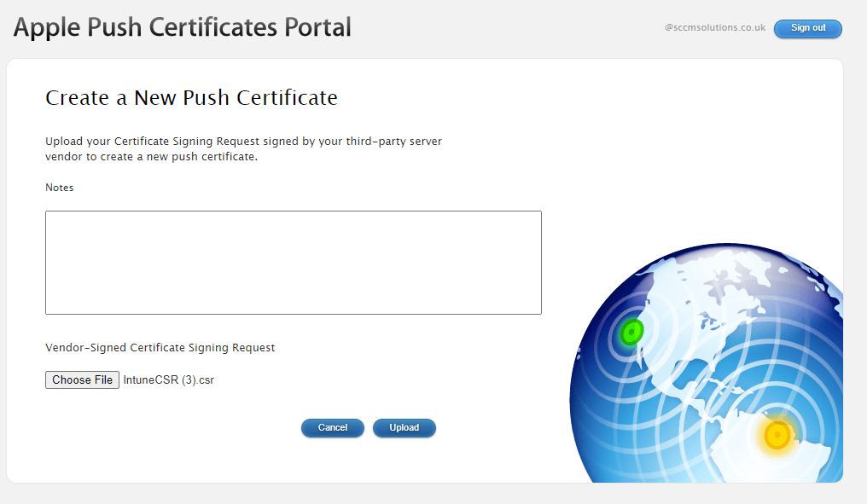Cancel the new push certificate creation
Image resolution: width=867 pixels, height=504 pixels.
332,427
